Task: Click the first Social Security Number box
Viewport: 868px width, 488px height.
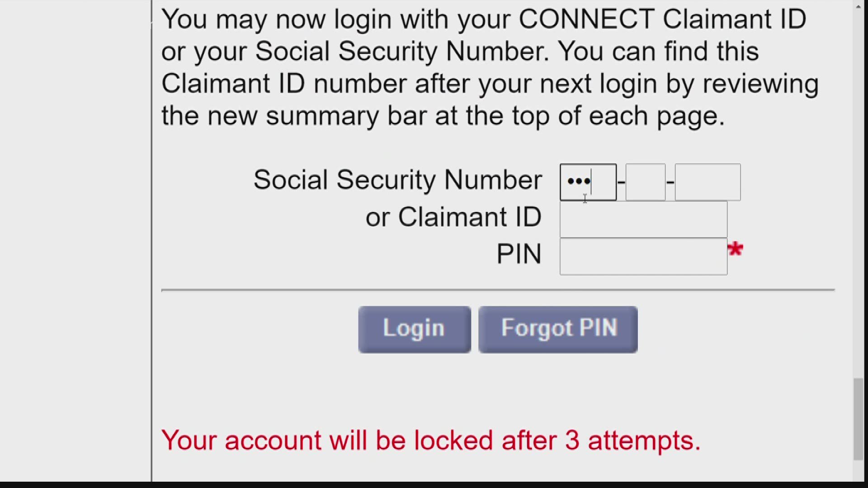Action: (x=588, y=182)
